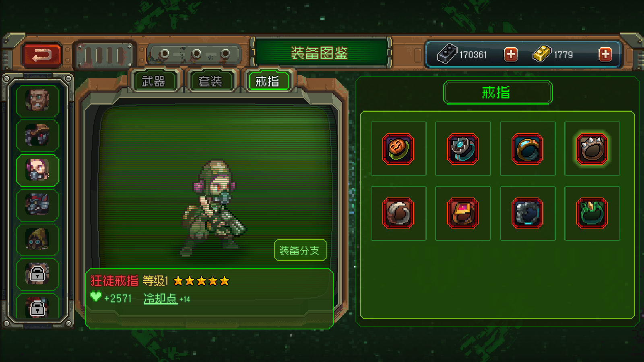Select the pink-haired masked character portrait

[37, 170]
